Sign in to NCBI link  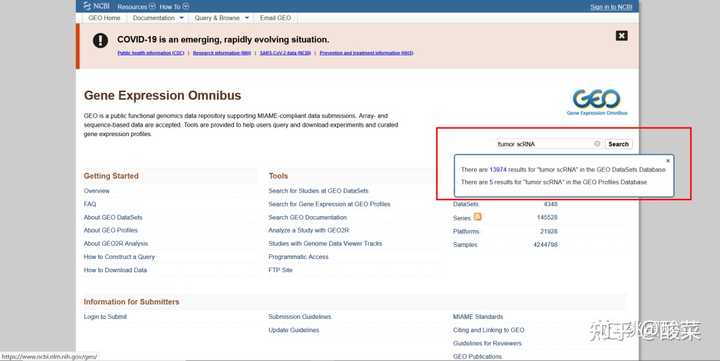click(x=611, y=7)
